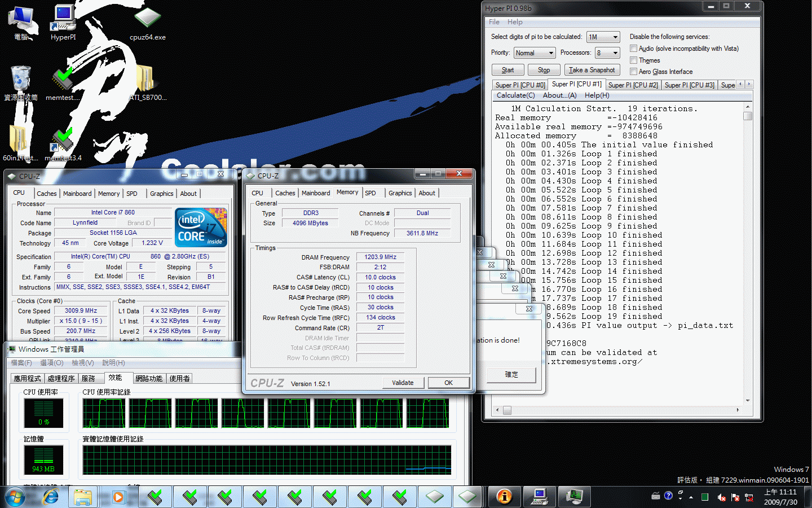Image resolution: width=812 pixels, height=508 pixels.
Task: Open Calculate(C) menu in Super PI
Action: tap(515, 95)
